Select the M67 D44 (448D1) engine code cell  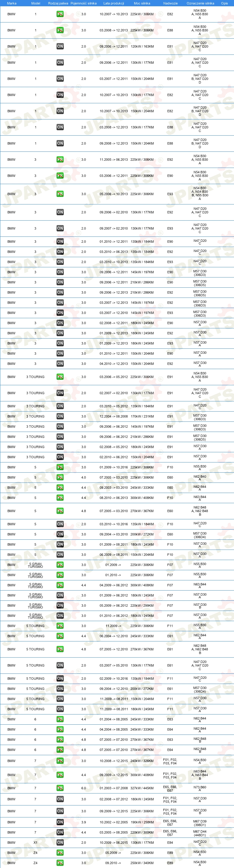pyautogui.click(x=200, y=833)
